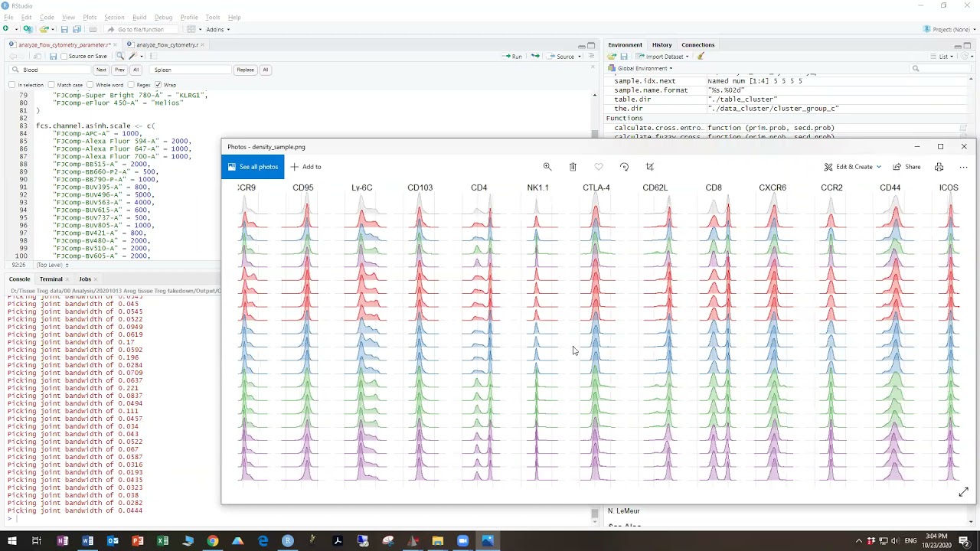The image size is (980, 551).
Task: Click the Replace text field containing Spleen
Action: click(191, 70)
